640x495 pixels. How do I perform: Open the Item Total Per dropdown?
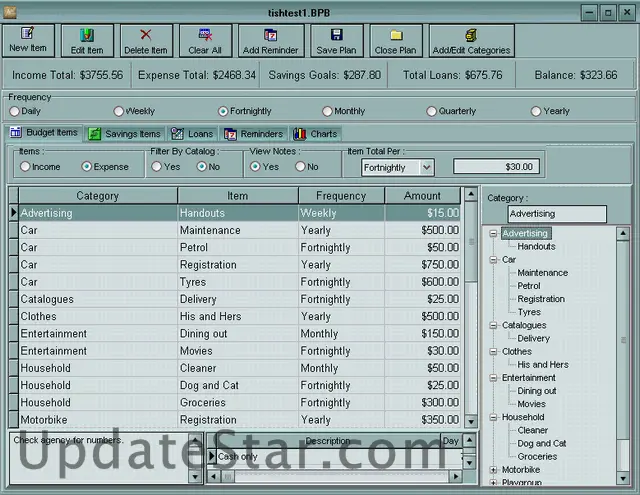click(427, 167)
